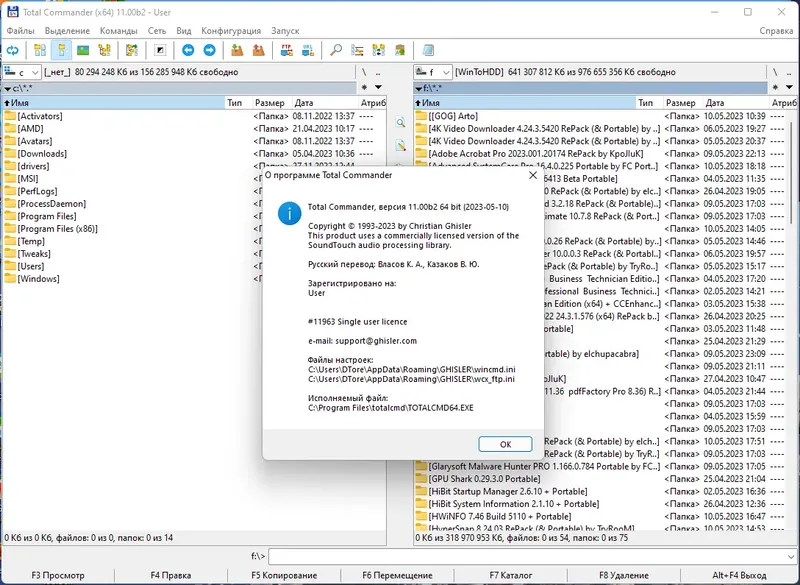This screenshot has width=800, height=585.
Task: Open left panel drive c dropdown
Action: 22,72
